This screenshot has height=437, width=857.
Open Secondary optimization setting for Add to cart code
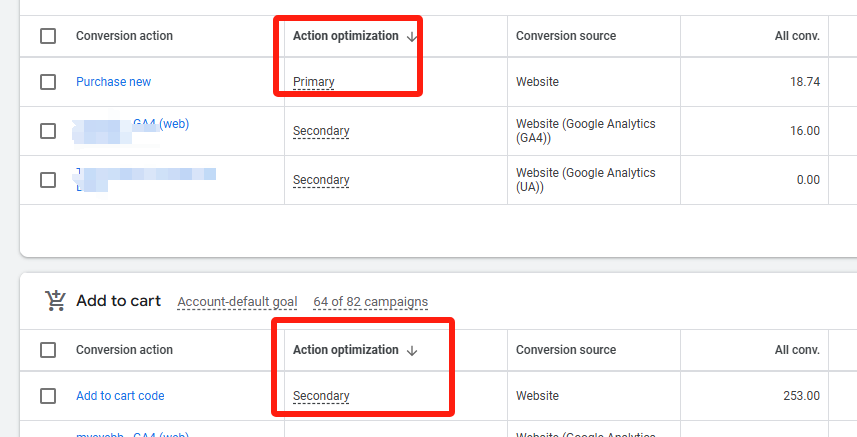[x=321, y=396]
